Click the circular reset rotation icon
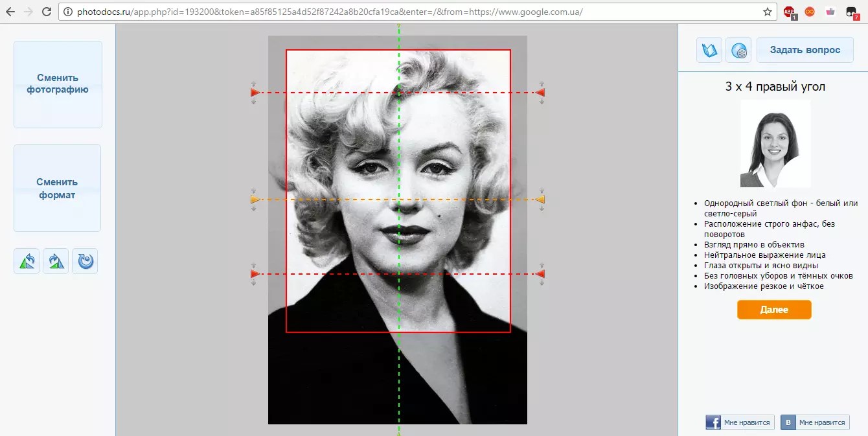This screenshot has height=436, width=868. 85,261
